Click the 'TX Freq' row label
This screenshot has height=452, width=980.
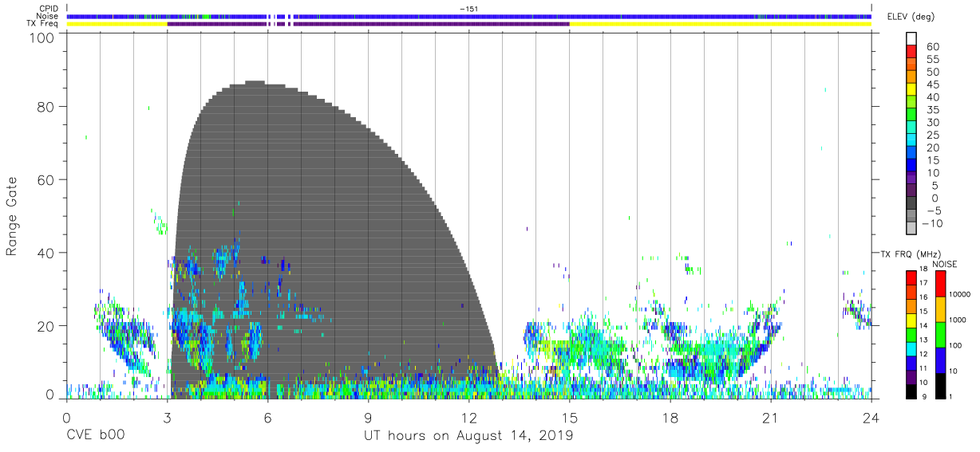point(43,23)
